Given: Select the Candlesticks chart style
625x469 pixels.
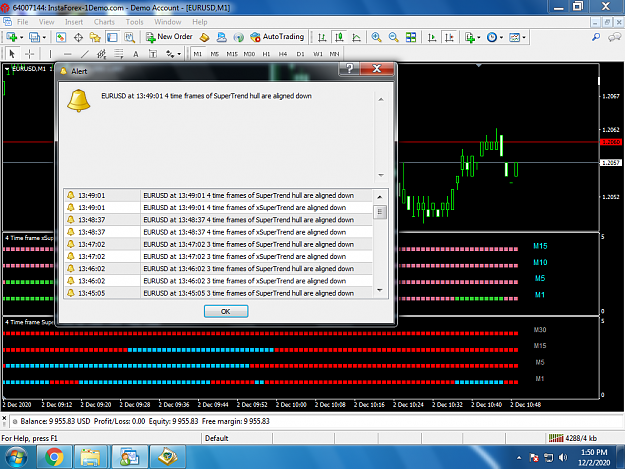Looking at the screenshot, I should tap(339, 37).
